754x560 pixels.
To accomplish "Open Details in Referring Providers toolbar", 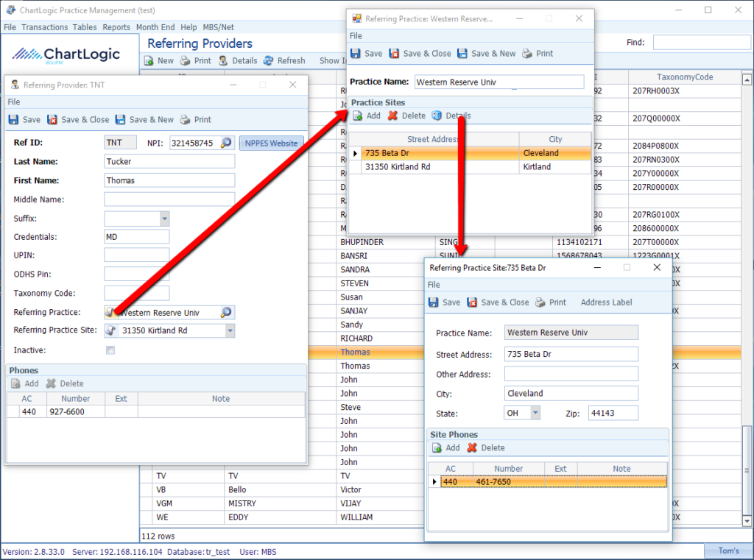I will [x=238, y=60].
